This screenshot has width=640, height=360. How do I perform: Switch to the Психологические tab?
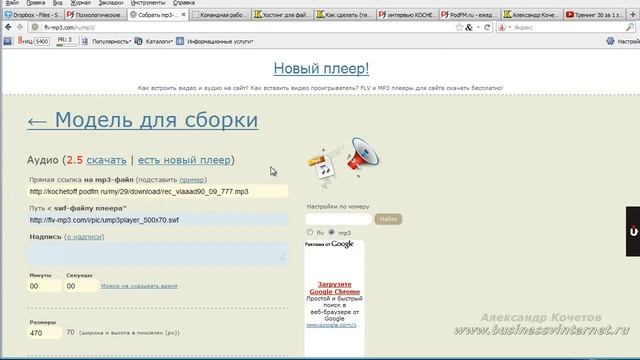(x=96, y=15)
